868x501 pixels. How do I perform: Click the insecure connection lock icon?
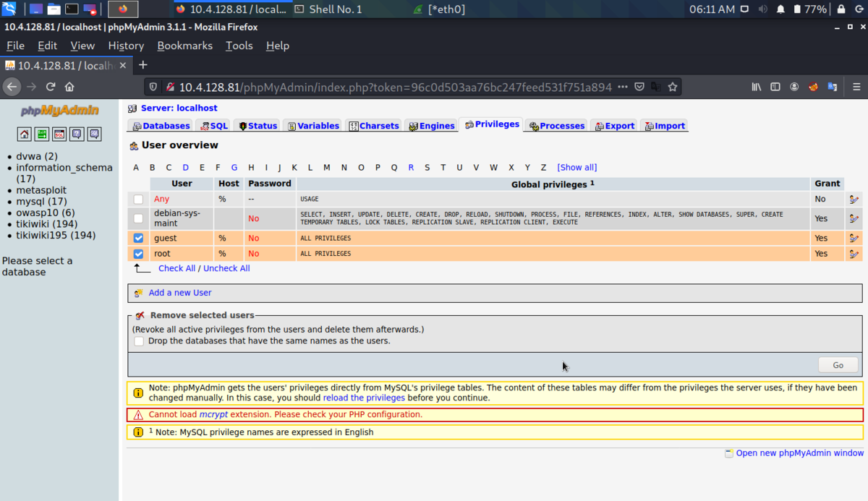[x=170, y=87]
